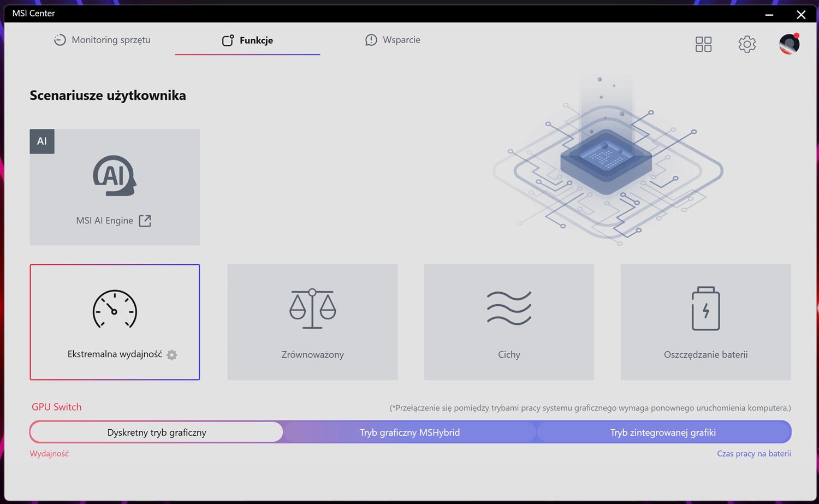The width and height of the screenshot is (819, 504).
Task: Open settings via the top gear icon
Action: pyautogui.click(x=747, y=44)
